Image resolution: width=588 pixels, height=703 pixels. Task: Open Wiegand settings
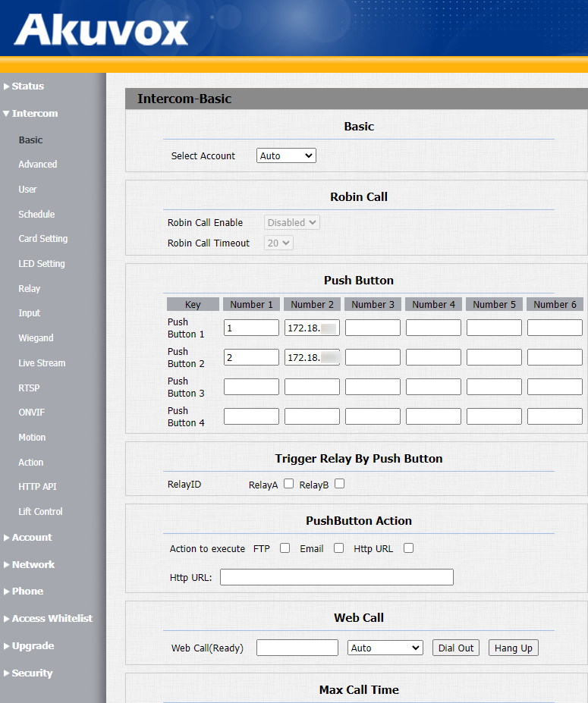point(36,338)
